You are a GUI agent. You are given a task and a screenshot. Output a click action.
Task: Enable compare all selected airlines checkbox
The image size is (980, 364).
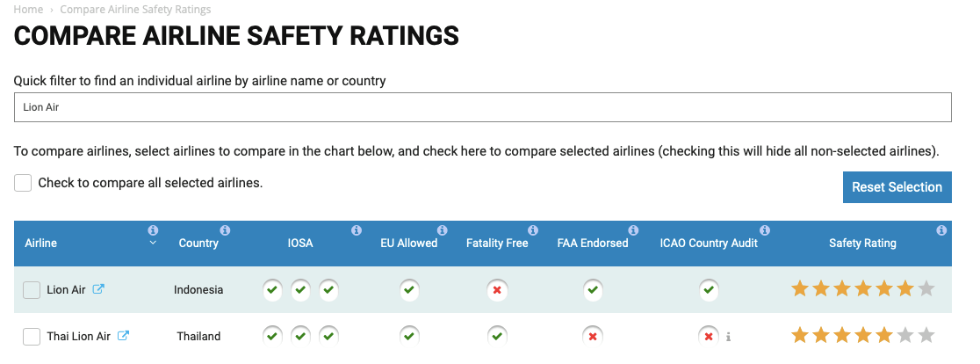point(23,183)
